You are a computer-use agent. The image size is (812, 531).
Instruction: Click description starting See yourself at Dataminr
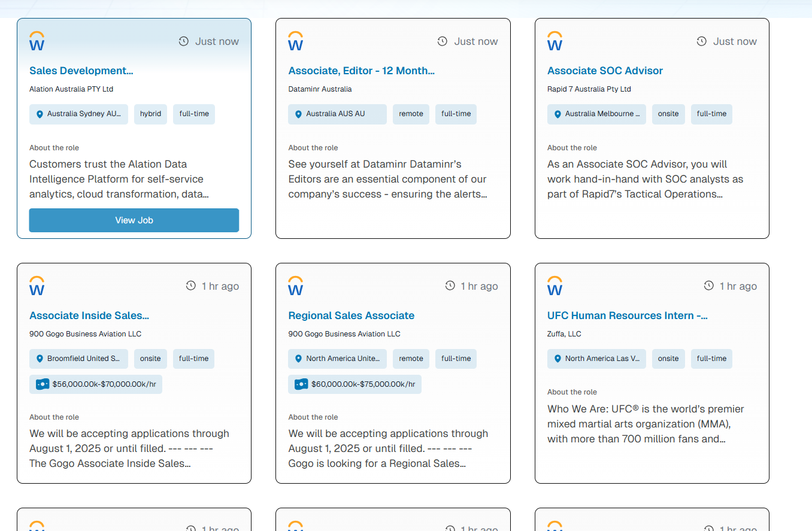tap(388, 179)
